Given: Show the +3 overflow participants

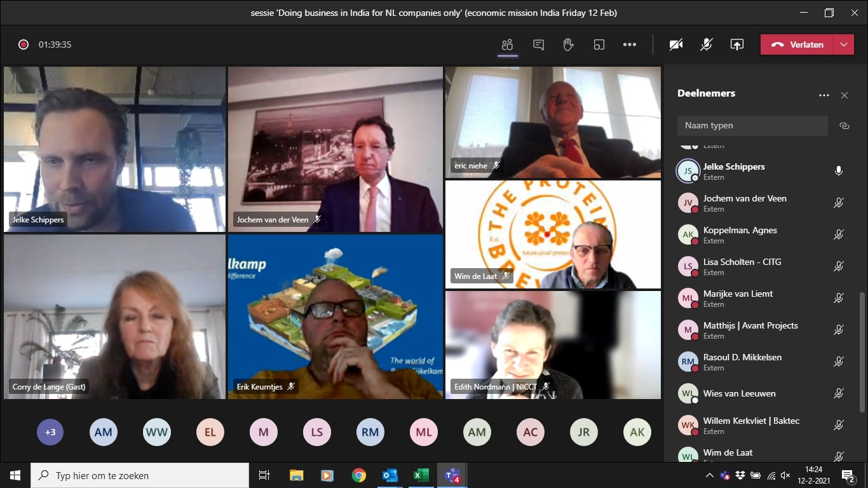Looking at the screenshot, I should pos(50,432).
